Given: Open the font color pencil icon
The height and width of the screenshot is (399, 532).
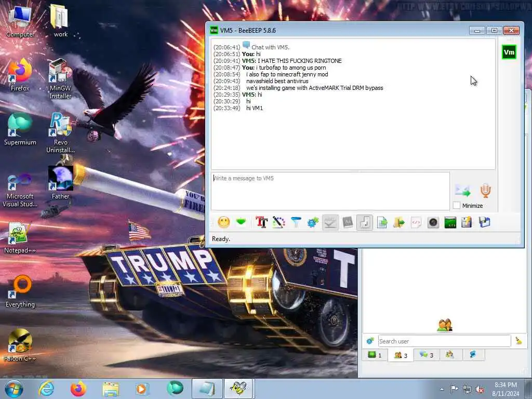Looking at the screenshot, I should [x=278, y=222].
